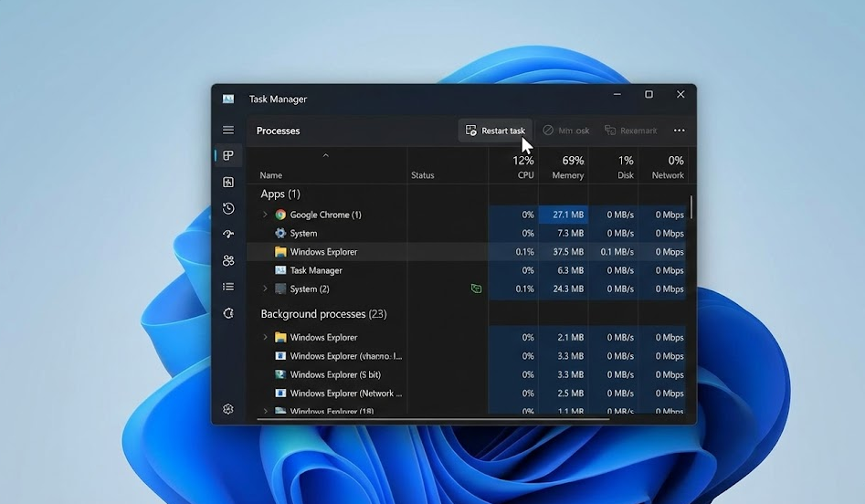Open the Details list sidebar icon
865x504 pixels.
tap(227, 287)
